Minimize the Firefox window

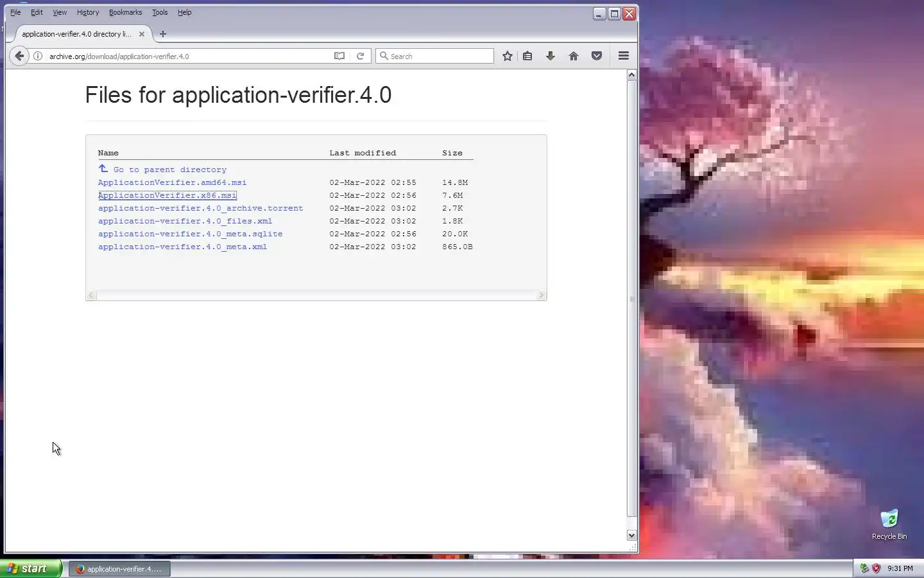click(599, 13)
